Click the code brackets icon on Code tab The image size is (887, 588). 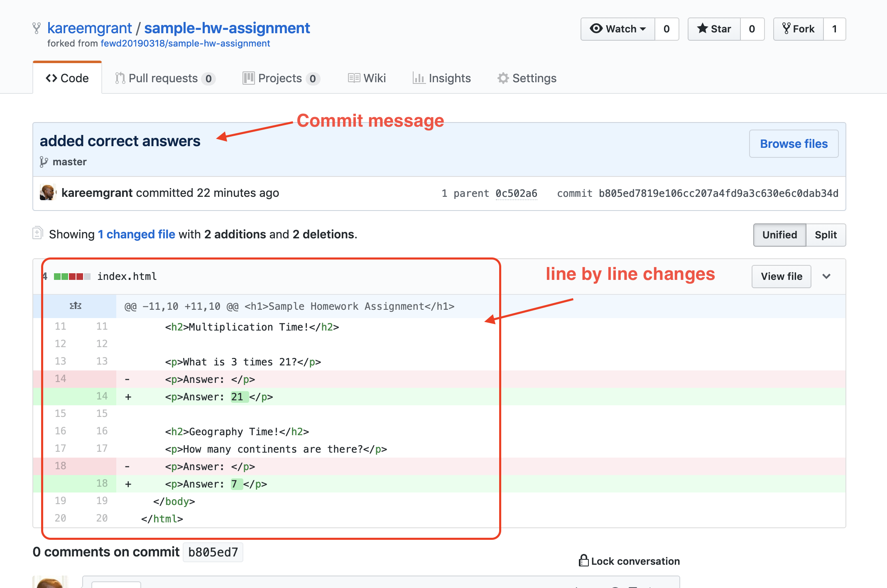[x=51, y=78]
